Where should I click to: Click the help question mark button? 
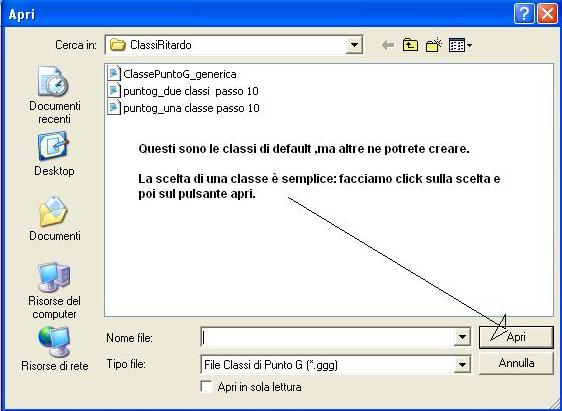pyautogui.click(x=524, y=15)
